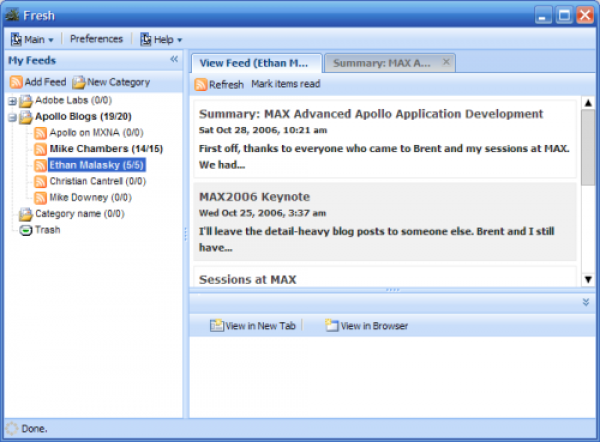The height and width of the screenshot is (442, 600).
Task: Collapse the My Feeds panel
Action: point(174,59)
